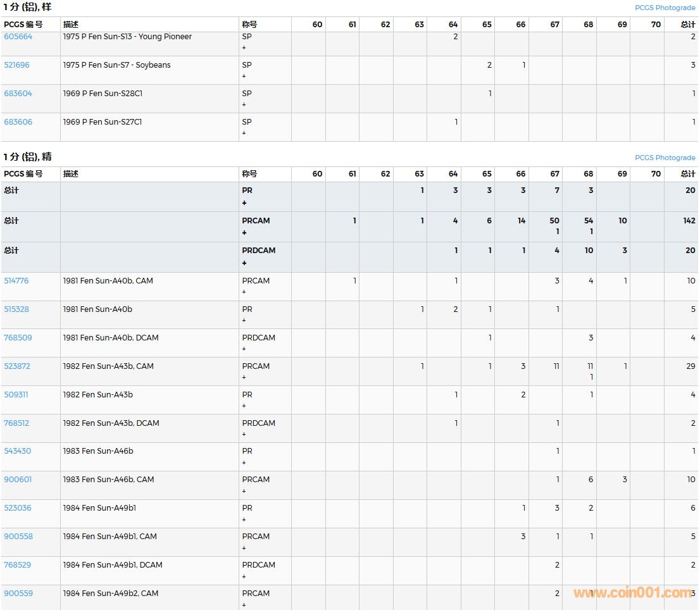Open the 521696 Soybeans coin link
The image size is (700, 610).
click(16, 65)
